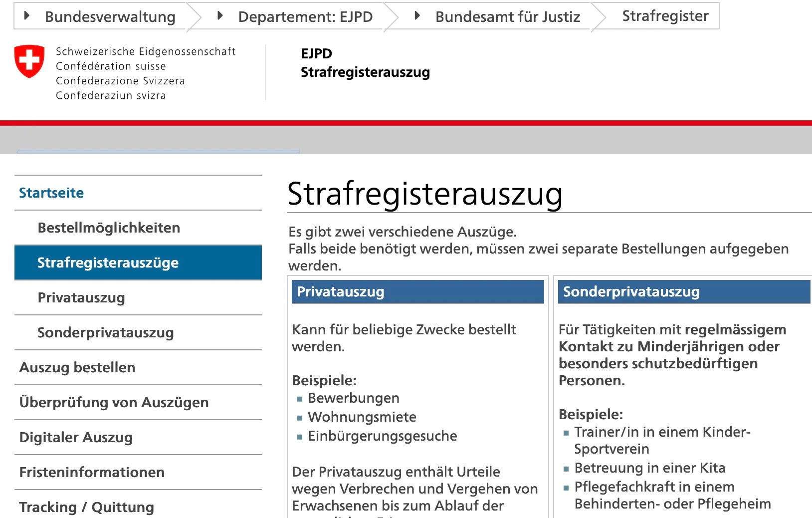Open the Digitaler Auszug menu item

click(138, 437)
